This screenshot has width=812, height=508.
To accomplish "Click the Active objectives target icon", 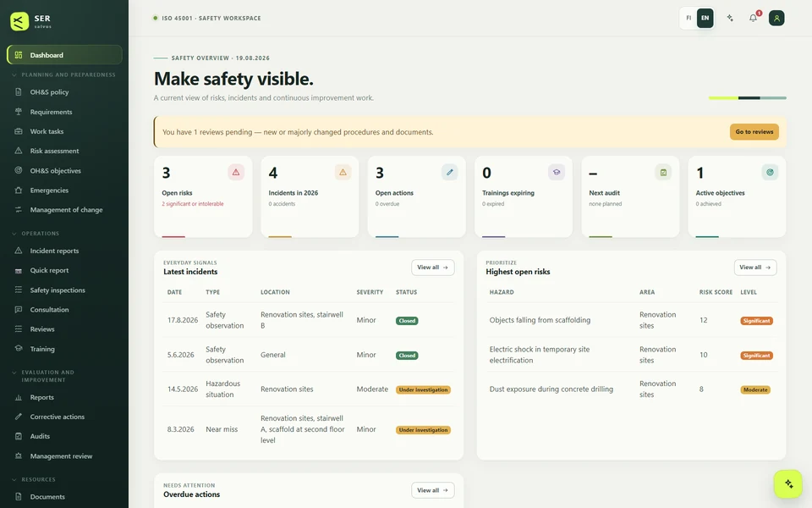I will pyautogui.click(x=770, y=172).
